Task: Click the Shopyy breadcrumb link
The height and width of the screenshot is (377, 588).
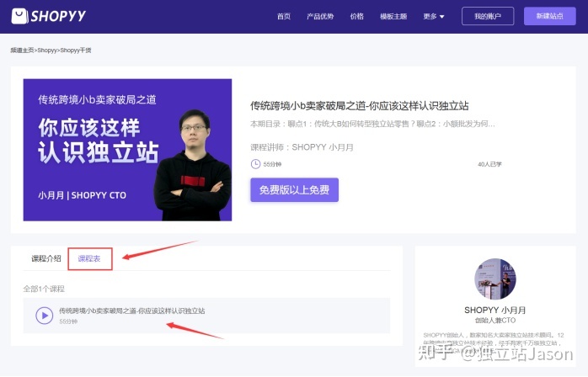Action: coord(47,50)
